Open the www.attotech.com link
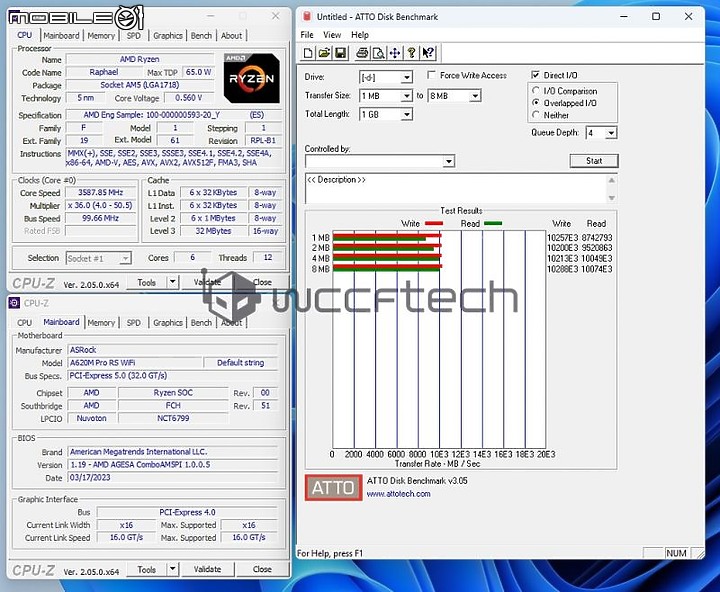Screen dimensions: 720x592 (398, 494)
